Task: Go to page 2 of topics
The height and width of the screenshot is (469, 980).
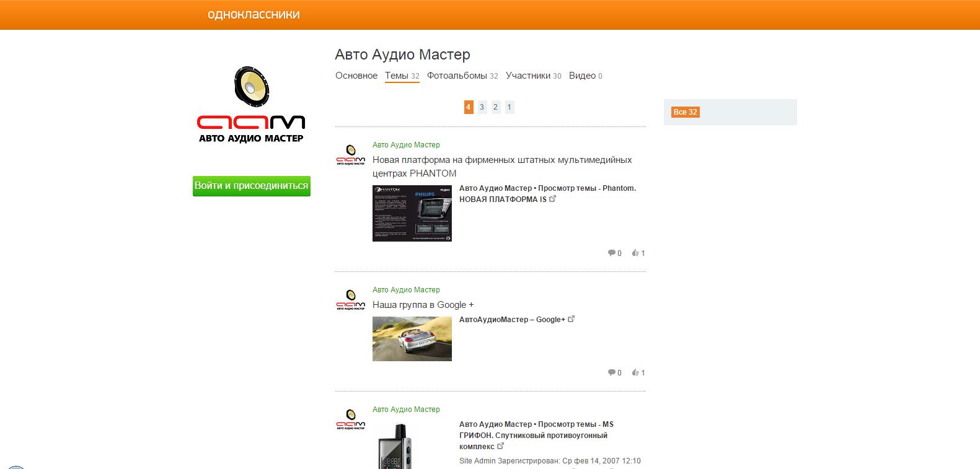Action: click(x=496, y=107)
